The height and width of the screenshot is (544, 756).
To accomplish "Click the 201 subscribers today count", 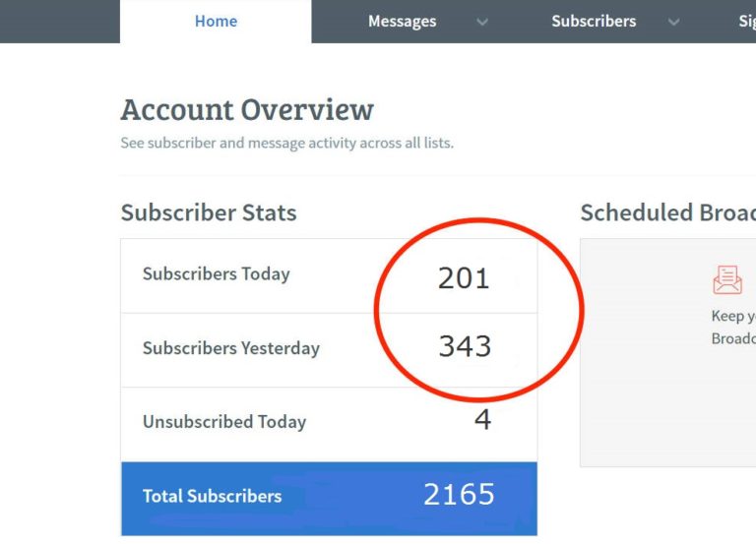I will click(464, 278).
